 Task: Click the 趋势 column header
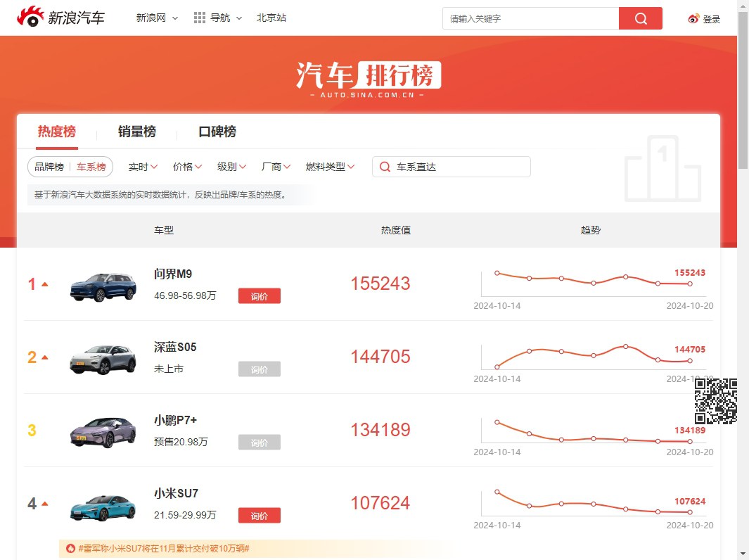pos(591,230)
